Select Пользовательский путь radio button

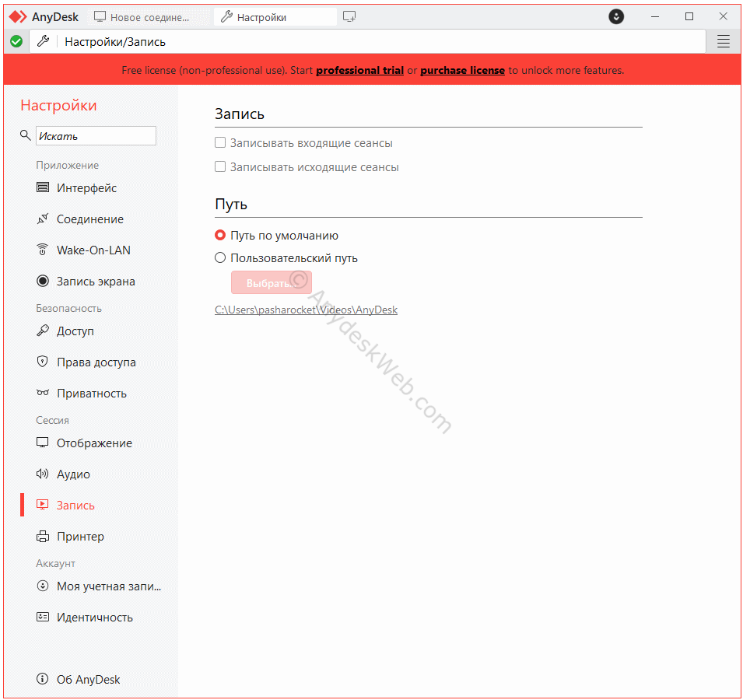[x=220, y=257]
